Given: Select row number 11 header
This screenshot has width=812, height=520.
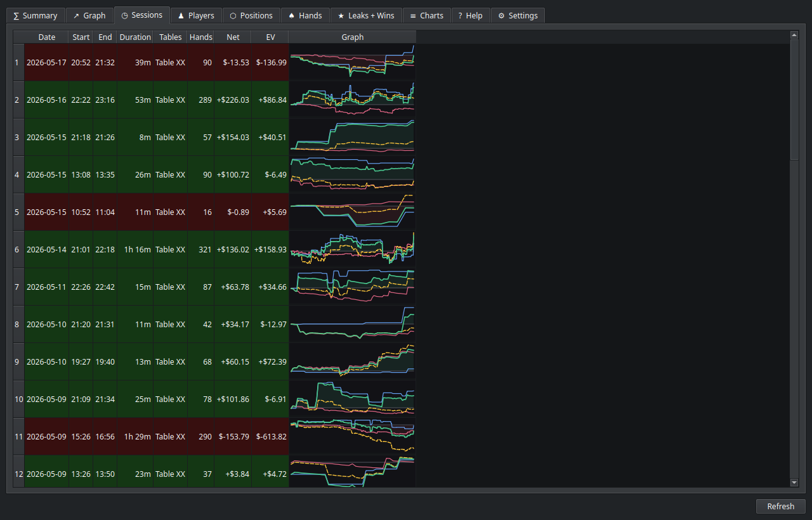Looking at the screenshot, I should 19,436.
